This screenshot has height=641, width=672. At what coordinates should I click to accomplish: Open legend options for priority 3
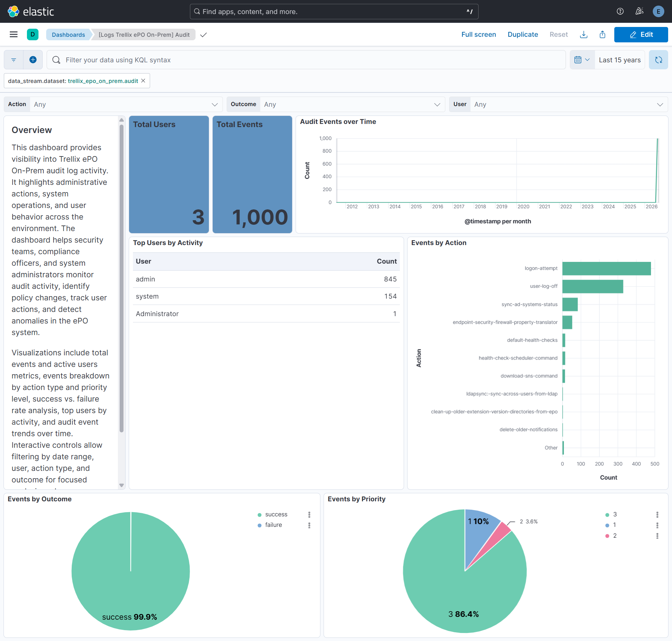(x=657, y=515)
